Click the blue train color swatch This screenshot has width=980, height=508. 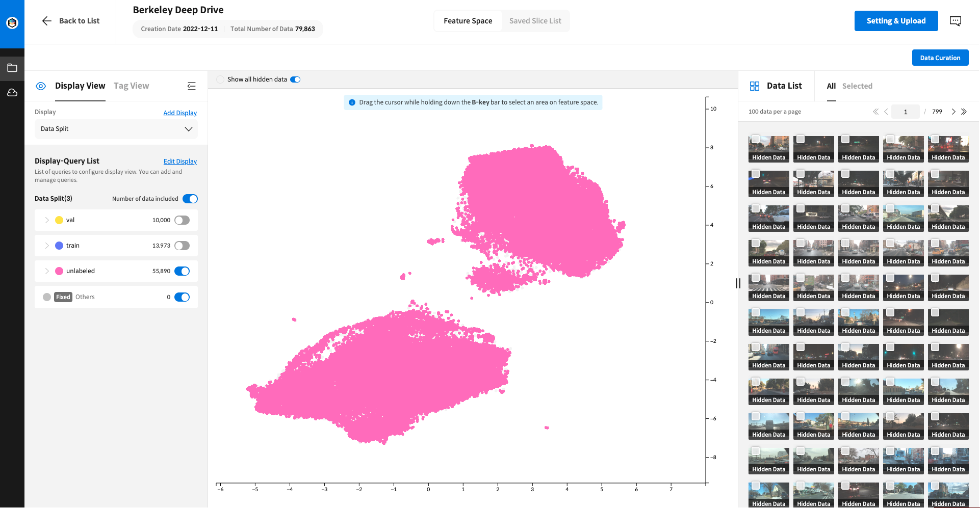coord(59,246)
